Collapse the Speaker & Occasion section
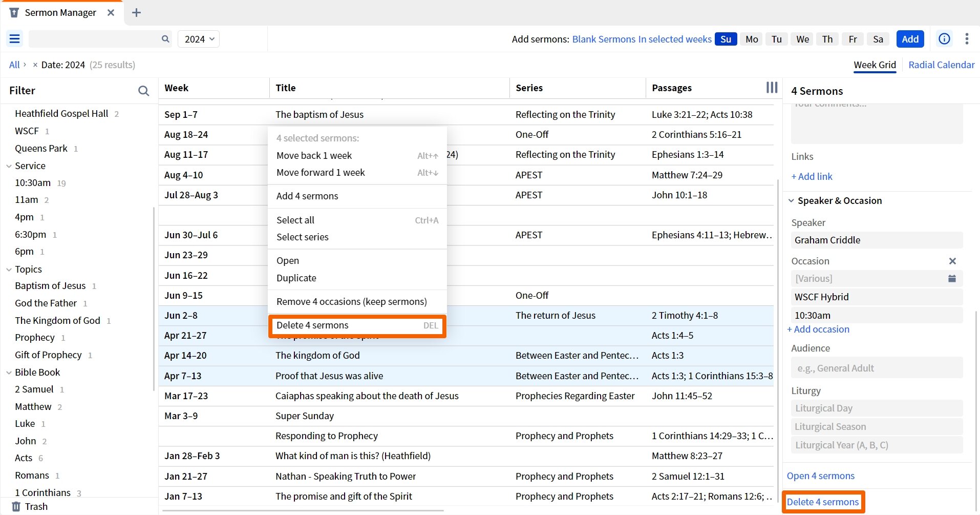 pos(791,201)
